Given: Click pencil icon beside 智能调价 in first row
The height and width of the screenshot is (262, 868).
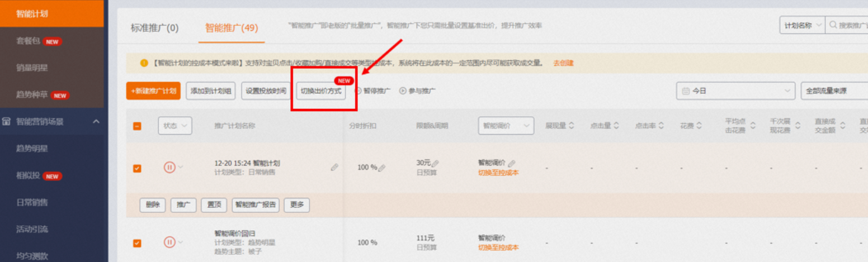Looking at the screenshot, I should (511, 163).
